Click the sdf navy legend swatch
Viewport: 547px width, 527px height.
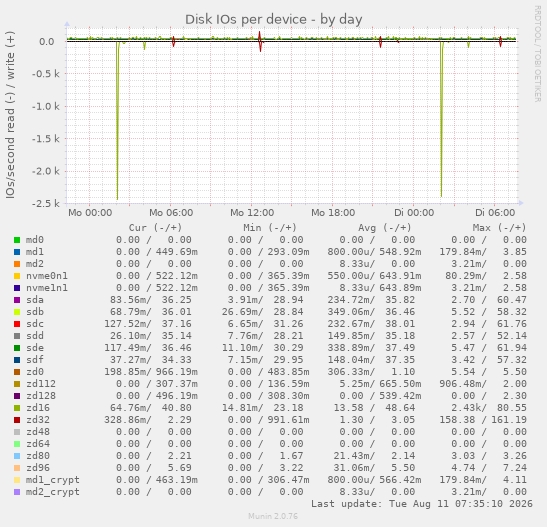coord(17,360)
